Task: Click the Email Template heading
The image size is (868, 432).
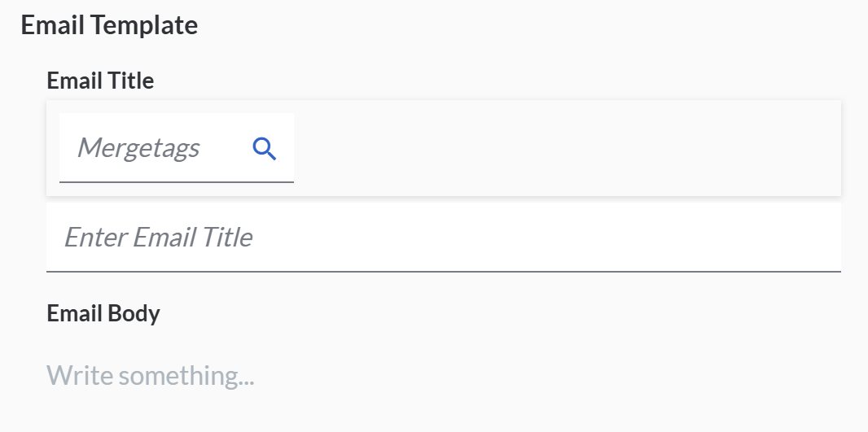Action: (x=109, y=25)
